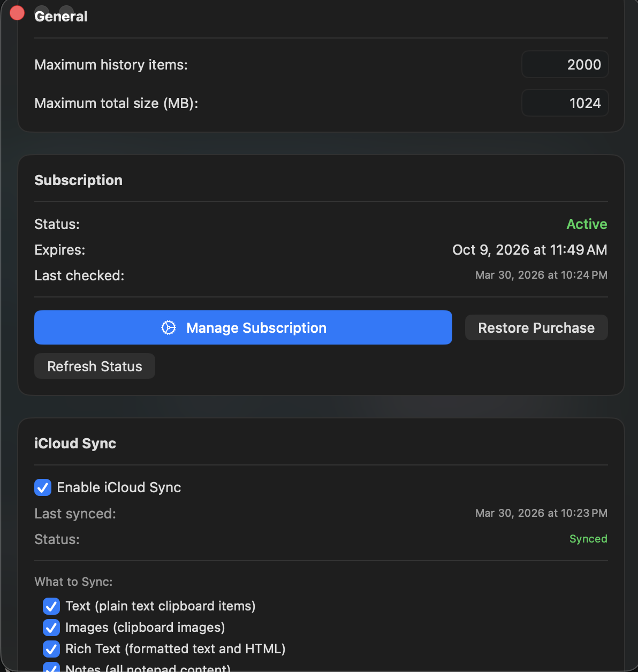
Task: Click the General section header
Action: 61,16
